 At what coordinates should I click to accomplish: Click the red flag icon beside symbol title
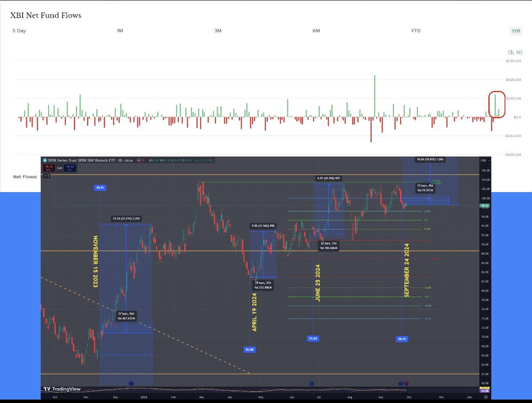(143, 160)
